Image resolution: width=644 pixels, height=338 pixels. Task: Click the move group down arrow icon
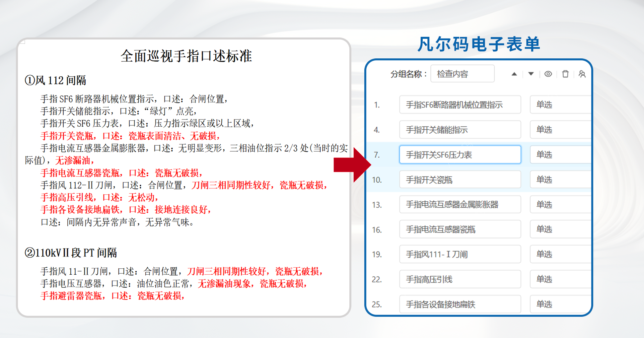click(x=530, y=74)
